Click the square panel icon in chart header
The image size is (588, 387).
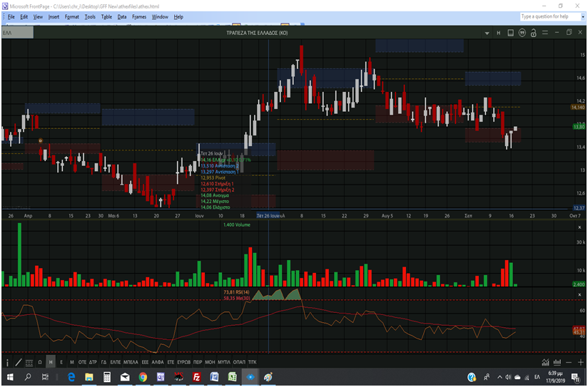click(510, 32)
